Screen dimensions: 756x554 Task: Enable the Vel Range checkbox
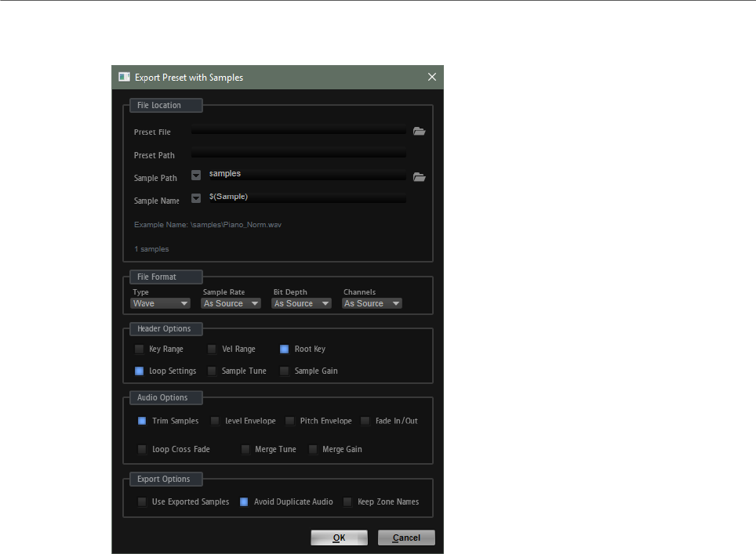tap(212, 349)
